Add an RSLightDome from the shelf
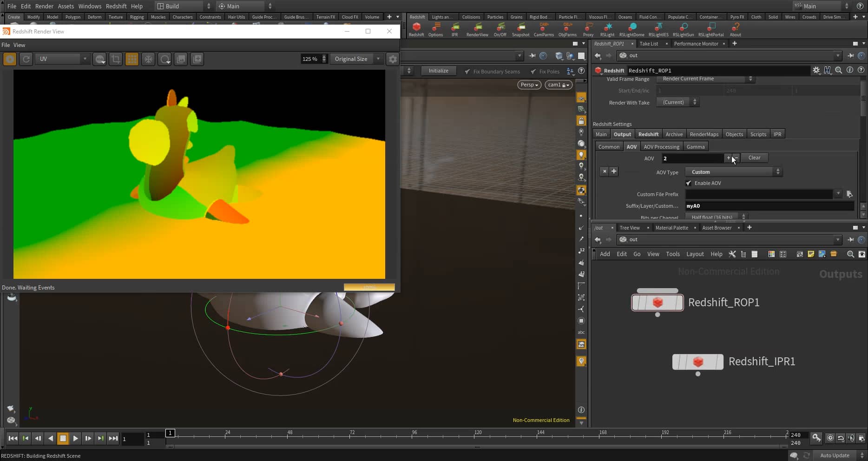This screenshot has width=868, height=461. click(631, 29)
